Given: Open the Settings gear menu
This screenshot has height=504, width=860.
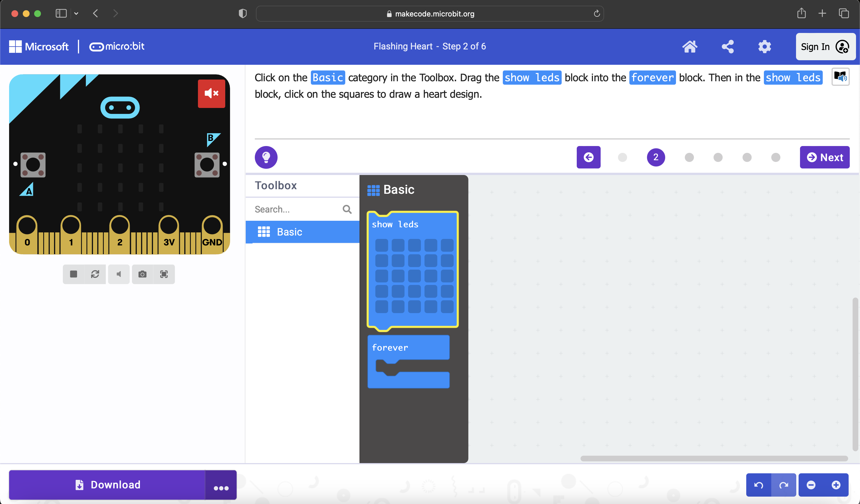Looking at the screenshot, I should 764,46.
